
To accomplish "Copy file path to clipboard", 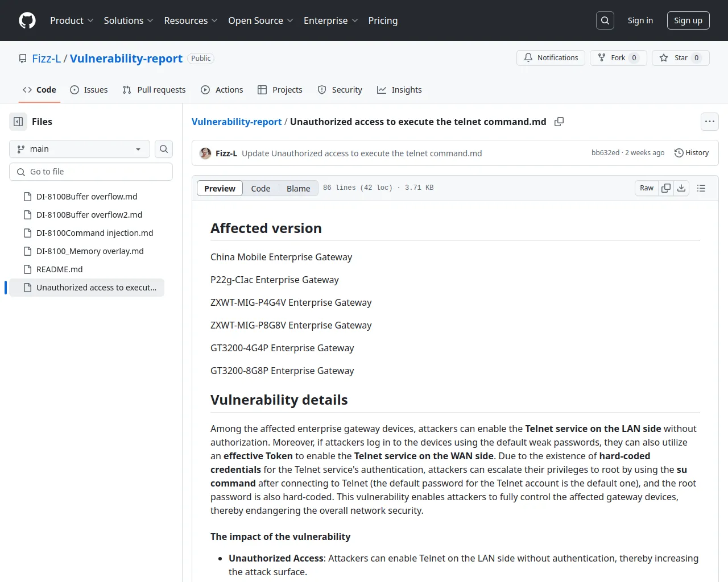I will 559,122.
